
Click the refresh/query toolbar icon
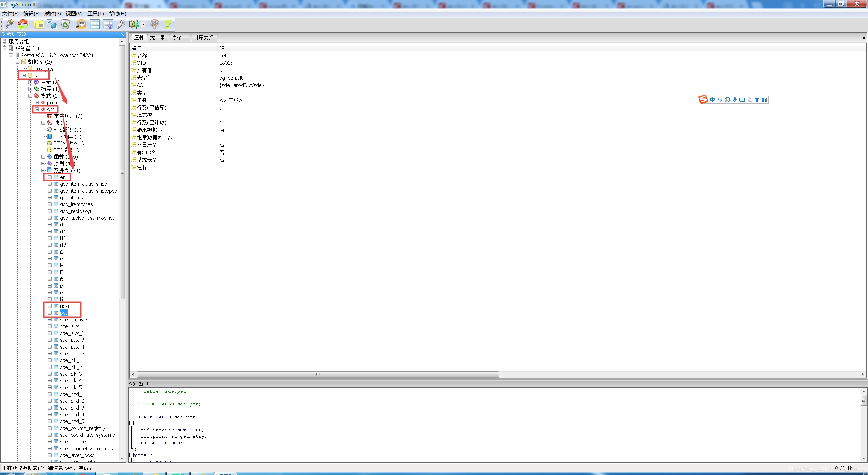pos(22,24)
